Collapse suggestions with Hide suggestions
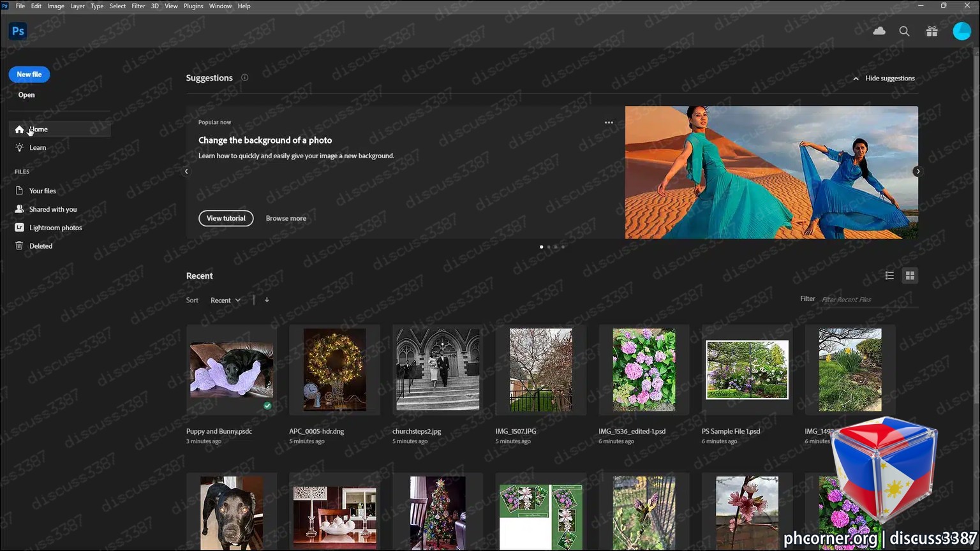This screenshot has width=980, height=551. 884,78
